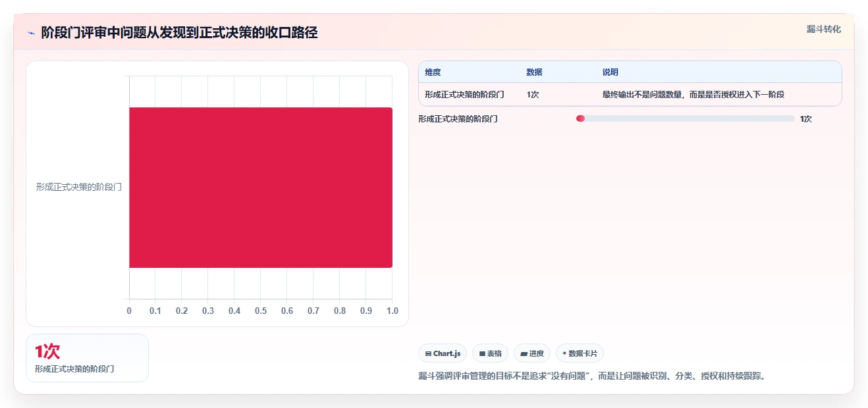This screenshot has height=408, width=868.
Task: Click the title 阶段门评审中问题从发现到正式决策的收口路径
Action: tap(179, 33)
